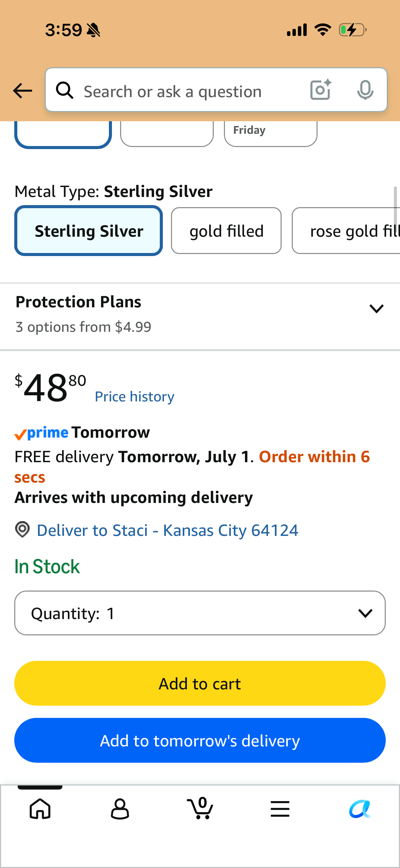400x868 pixels.
Task: Open camera lens search icon
Action: pos(321,90)
